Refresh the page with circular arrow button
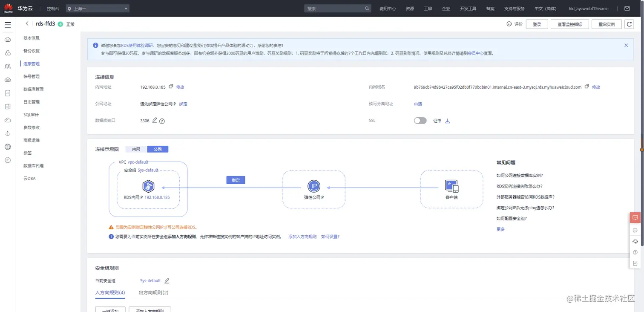Image resolution: width=644 pixels, height=312 pixels. pyautogui.click(x=629, y=24)
